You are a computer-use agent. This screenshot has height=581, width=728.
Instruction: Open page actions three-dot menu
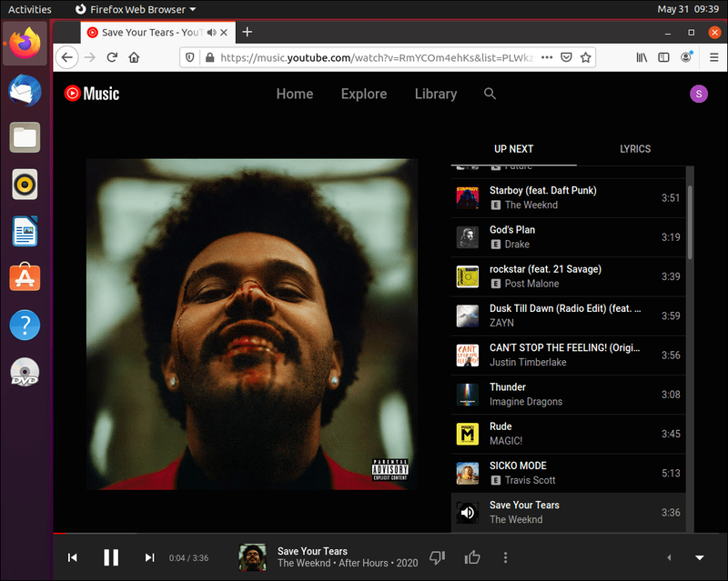547,57
